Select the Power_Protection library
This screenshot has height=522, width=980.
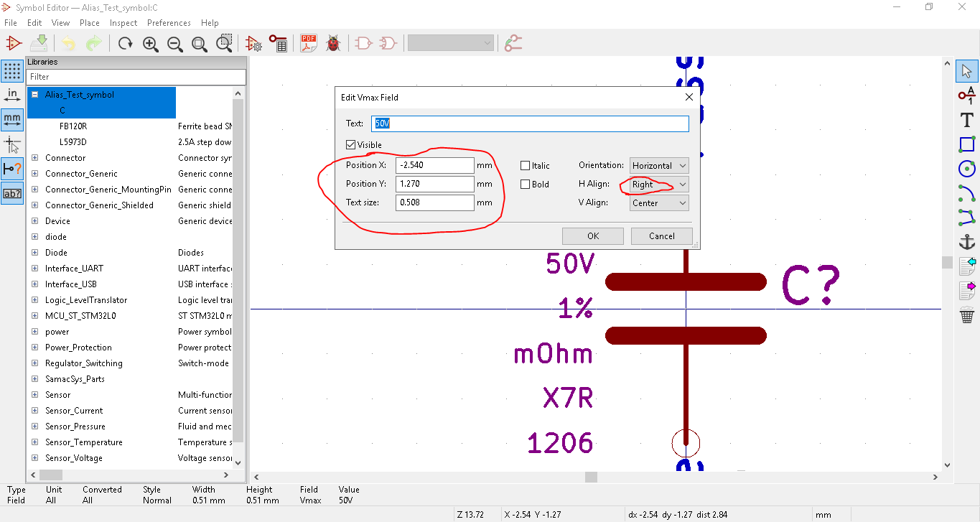pos(78,348)
